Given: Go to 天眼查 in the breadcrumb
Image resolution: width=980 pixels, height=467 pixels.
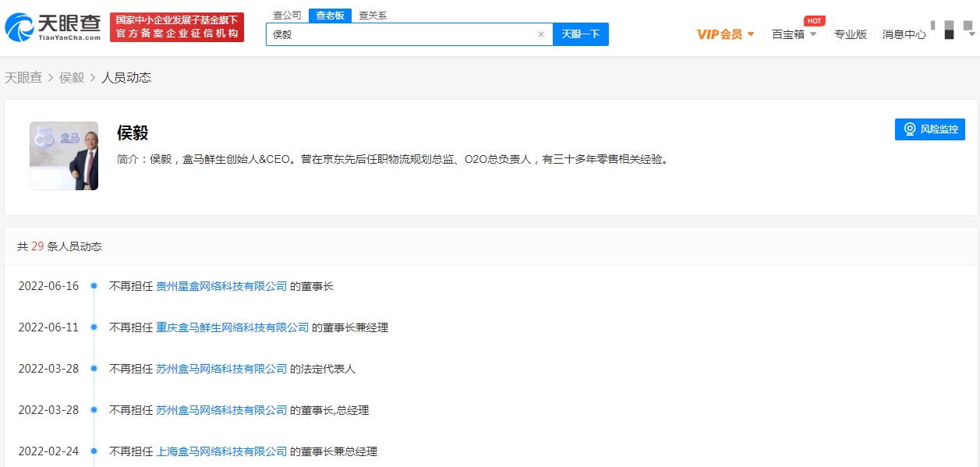Looking at the screenshot, I should [23, 77].
